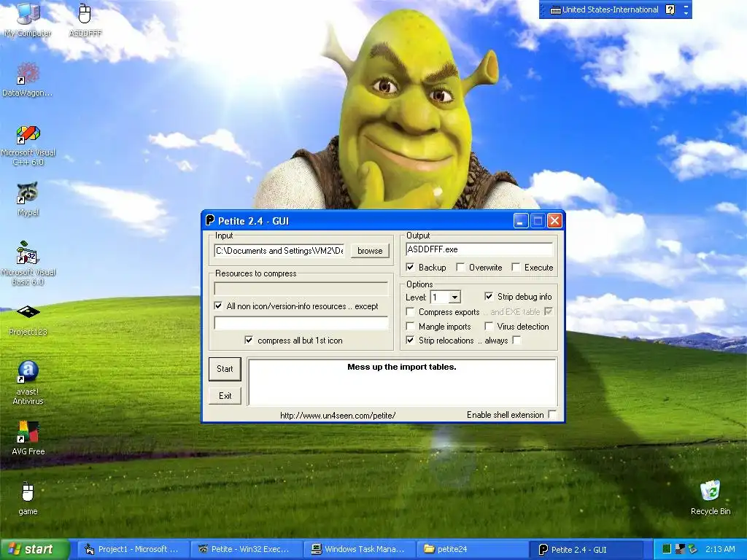Toggle Strip relocations checkbox

click(410, 340)
